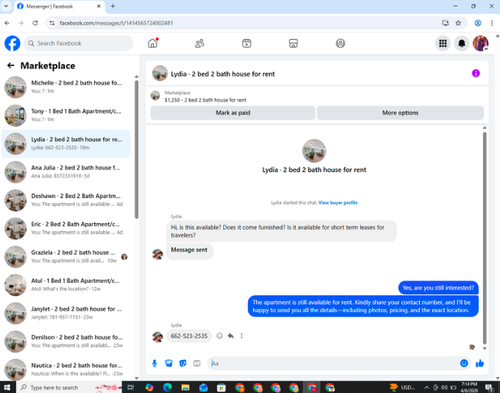Click the "Yes, are you still interested?" message
500x393 pixels.
pyautogui.click(x=438, y=288)
